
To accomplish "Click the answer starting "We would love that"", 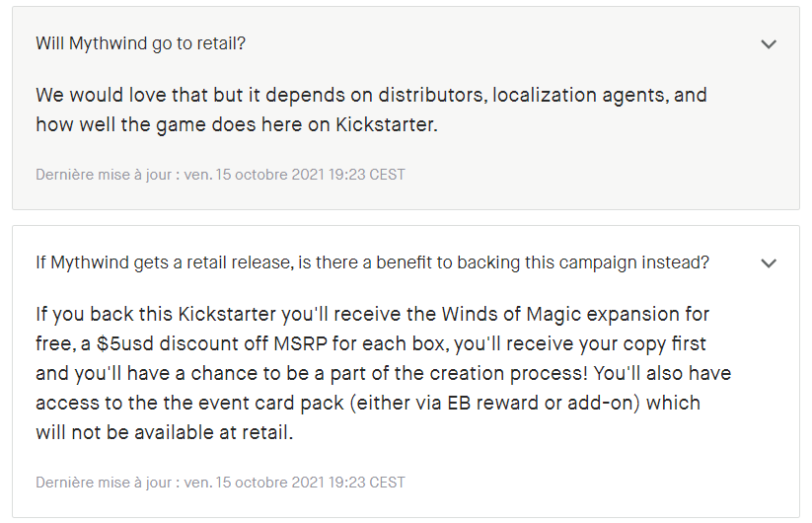I will pos(371,110).
